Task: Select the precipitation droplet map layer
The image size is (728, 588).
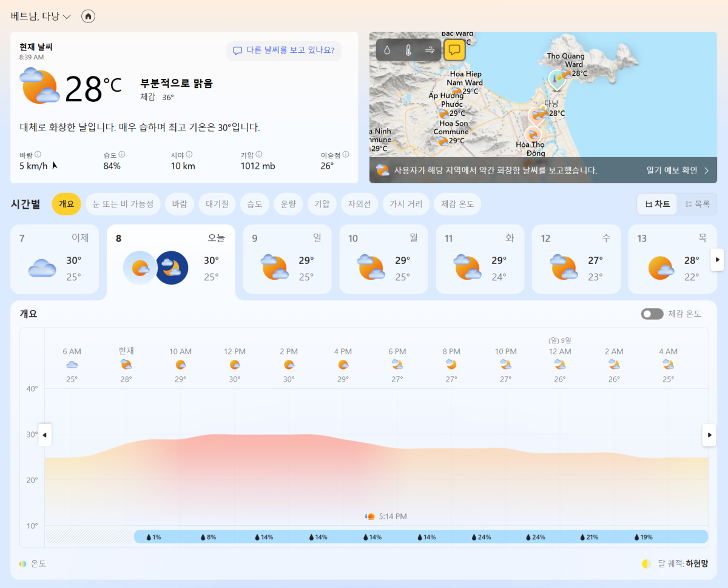Action: click(387, 50)
